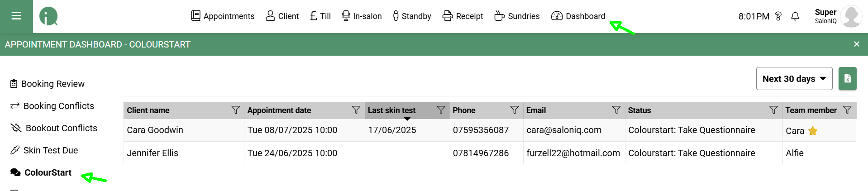Open the notifications bell
This screenshot has height=191, width=868.
tap(795, 16)
